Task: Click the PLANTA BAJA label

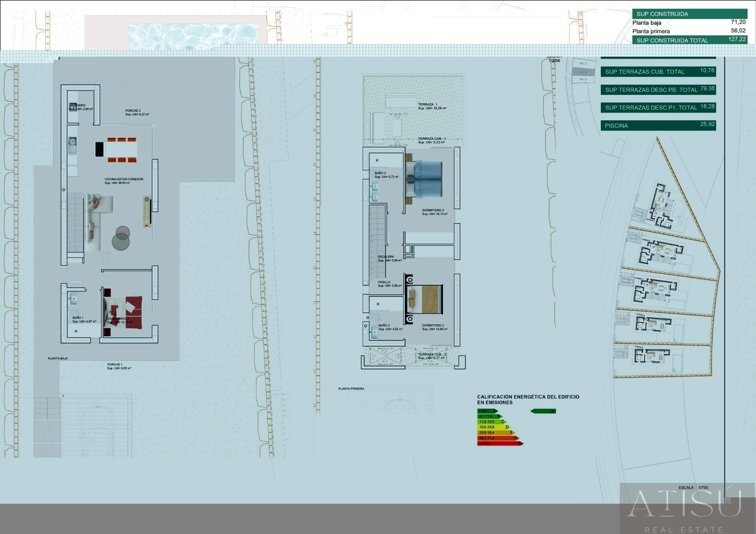Action: coord(58,358)
